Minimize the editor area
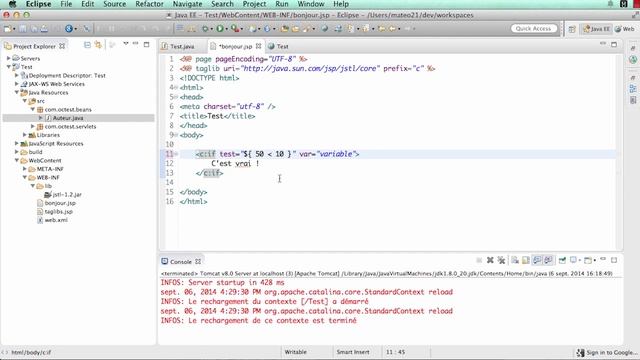 (x=603, y=43)
